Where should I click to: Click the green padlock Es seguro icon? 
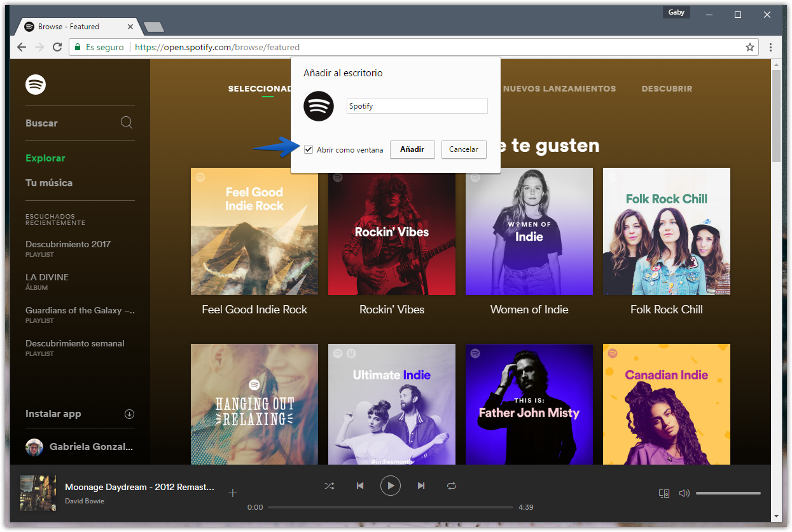(x=78, y=47)
